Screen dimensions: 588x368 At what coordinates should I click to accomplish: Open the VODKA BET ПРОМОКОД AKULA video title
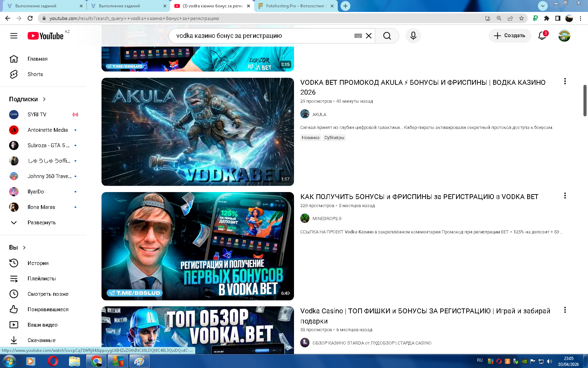tap(423, 87)
